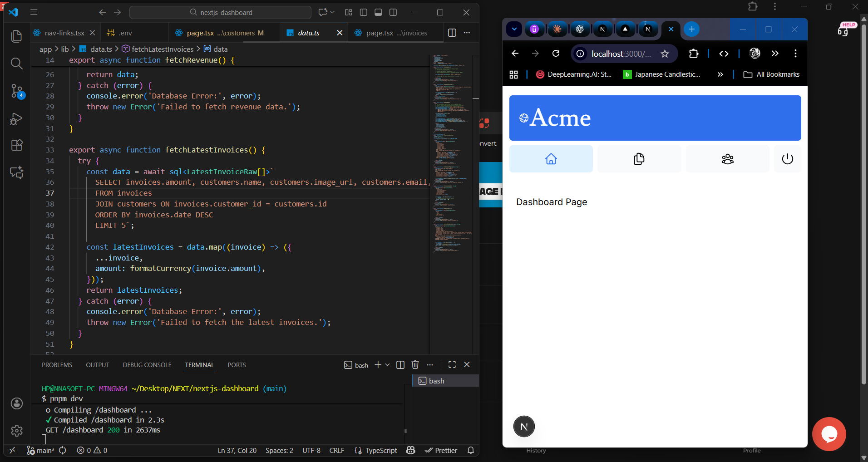
Task: Customize the editor layout
Action: click(x=349, y=12)
